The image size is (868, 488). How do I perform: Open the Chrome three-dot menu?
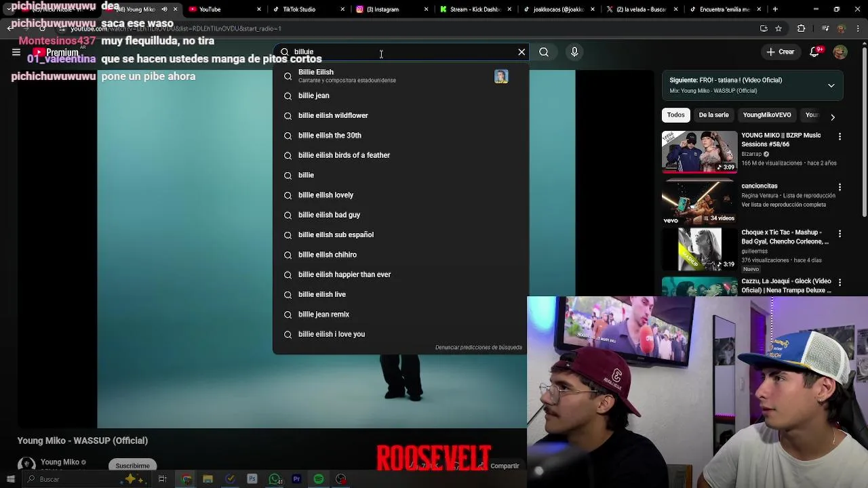click(859, 28)
